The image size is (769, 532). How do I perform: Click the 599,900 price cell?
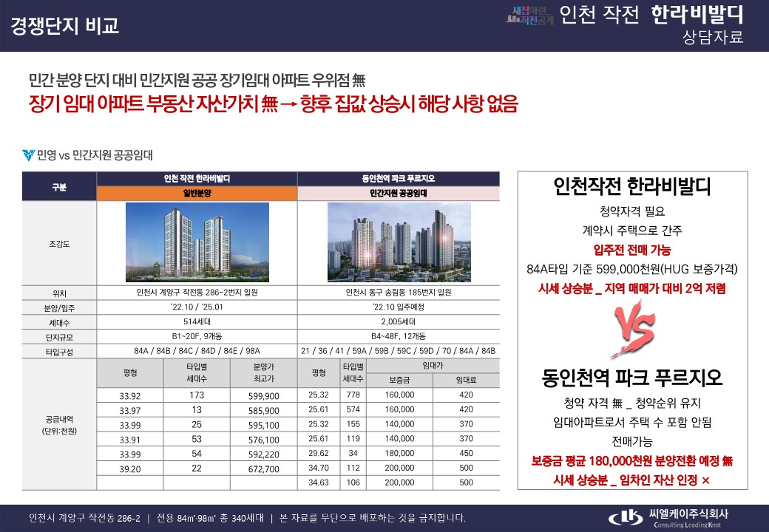click(x=264, y=396)
